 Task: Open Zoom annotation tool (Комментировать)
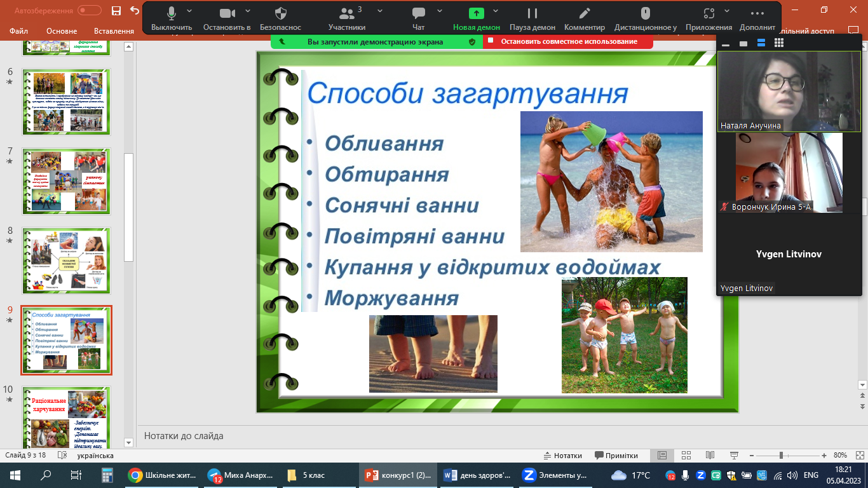pos(585,18)
